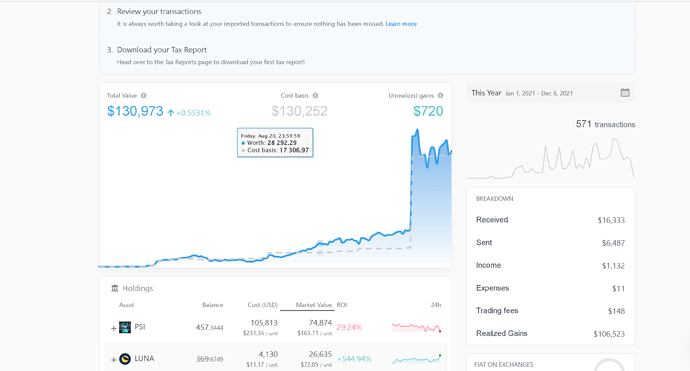Sort holdings by ROI column
This screenshot has height=371, width=690.
coord(342,305)
